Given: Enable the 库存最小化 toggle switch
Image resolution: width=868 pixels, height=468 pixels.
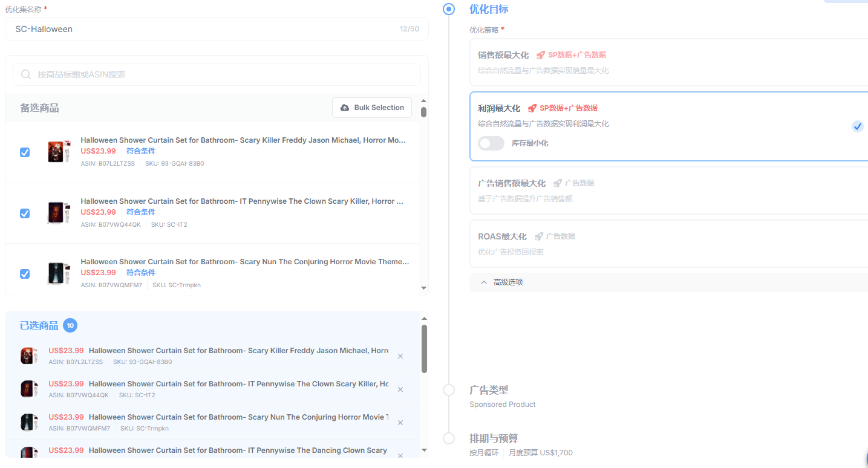Looking at the screenshot, I should [x=491, y=143].
